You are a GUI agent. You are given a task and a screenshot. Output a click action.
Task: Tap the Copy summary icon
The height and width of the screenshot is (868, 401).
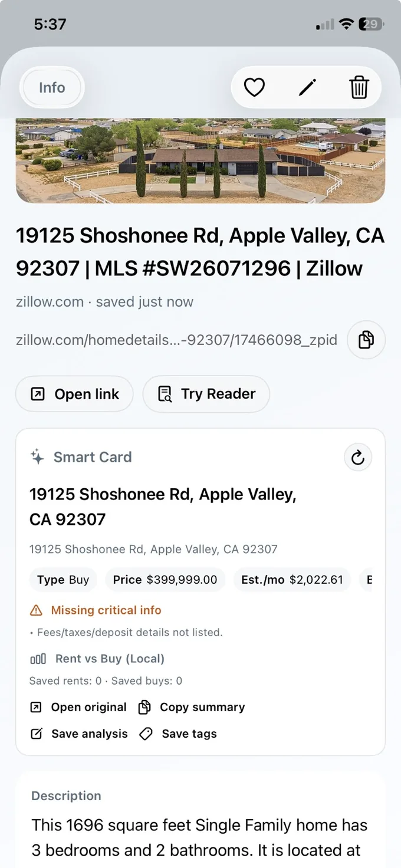point(144,706)
